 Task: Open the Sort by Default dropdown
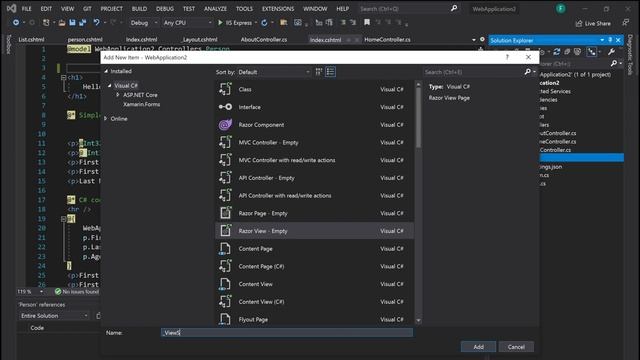pos(274,72)
